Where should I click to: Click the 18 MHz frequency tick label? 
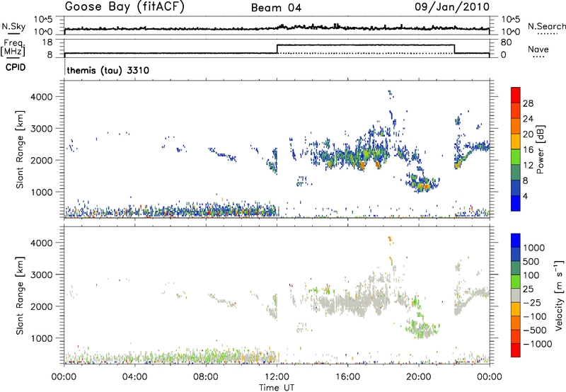pos(47,42)
